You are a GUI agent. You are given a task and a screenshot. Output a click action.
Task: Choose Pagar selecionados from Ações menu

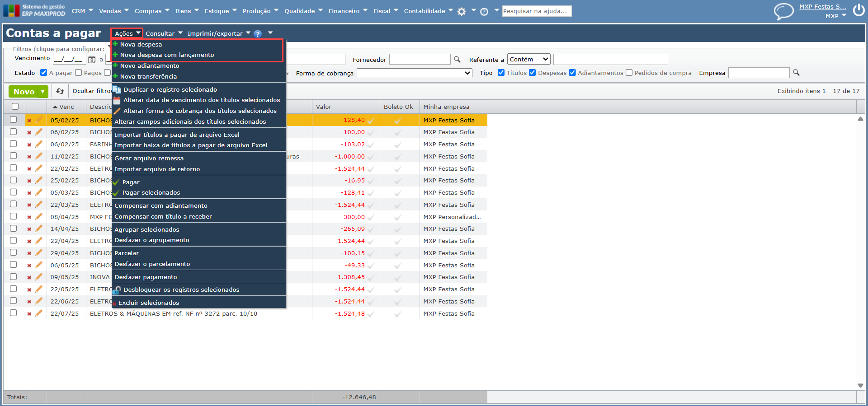(x=151, y=193)
